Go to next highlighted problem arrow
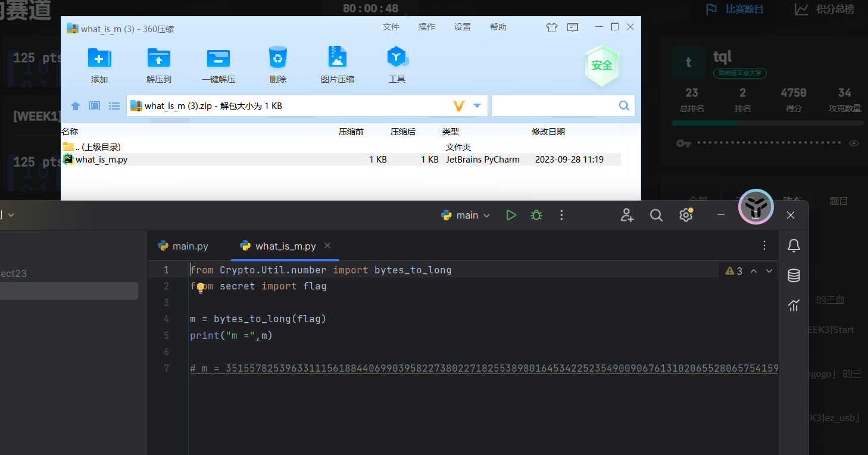Screen dimensions: 868x455 coord(769,271)
